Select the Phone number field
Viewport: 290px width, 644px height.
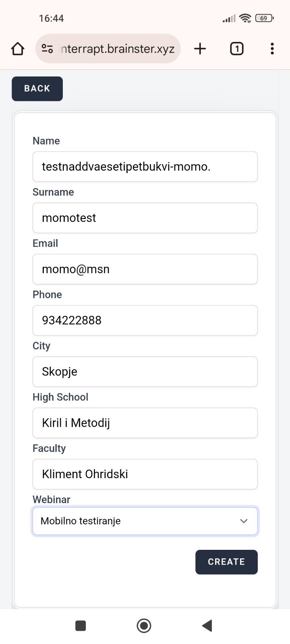point(145,320)
